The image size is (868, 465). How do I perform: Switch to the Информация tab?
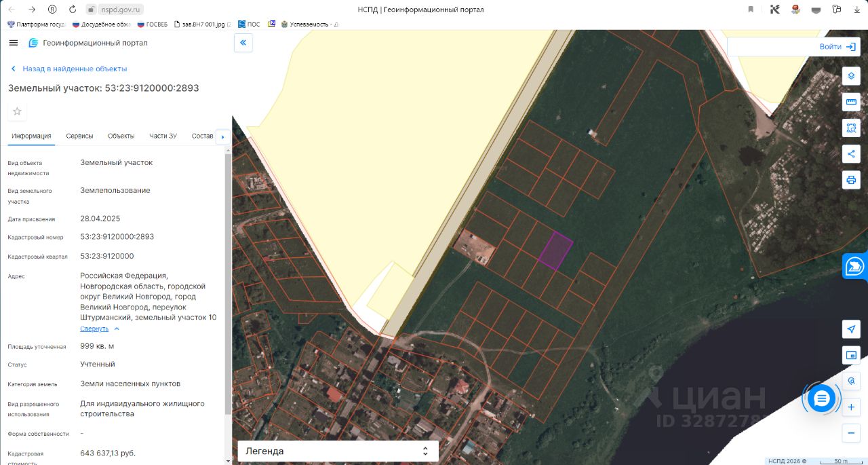click(31, 136)
